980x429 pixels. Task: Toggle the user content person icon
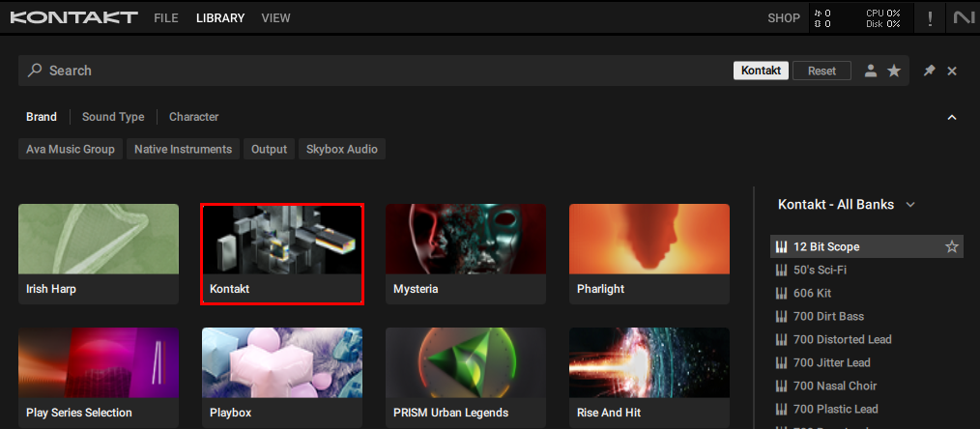[871, 71]
